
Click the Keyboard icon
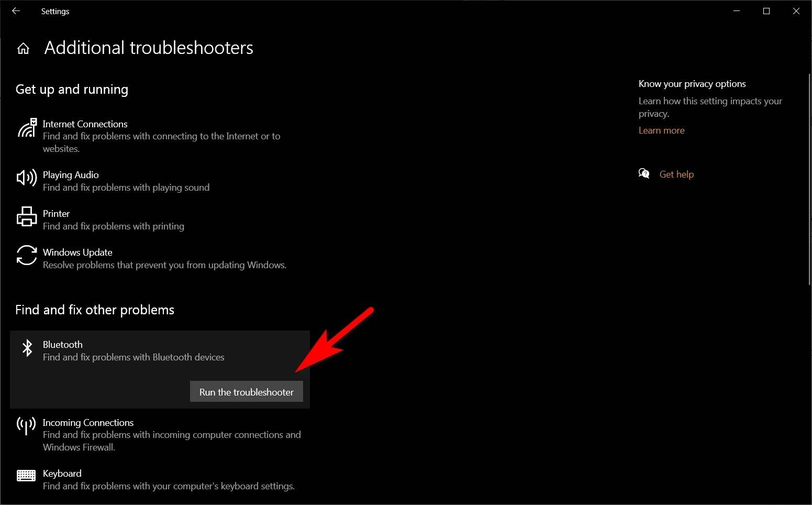tap(26, 476)
